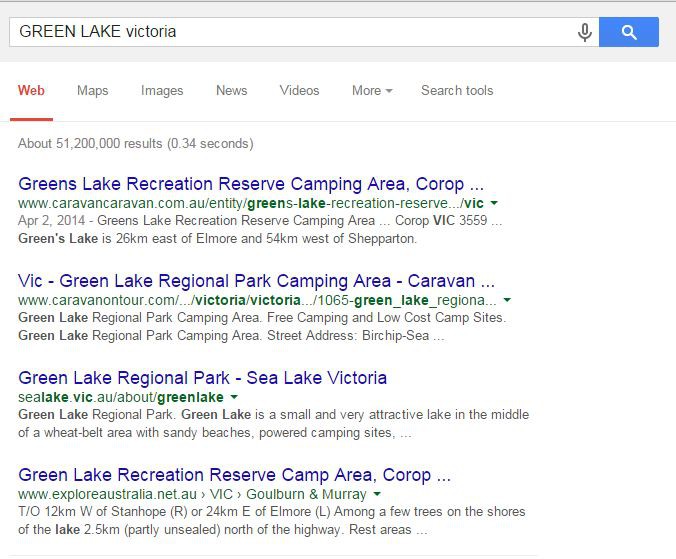The width and height of the screenshot is (676, 559).
Task: Switch to the Maps tab
Action: coord(92,90)
